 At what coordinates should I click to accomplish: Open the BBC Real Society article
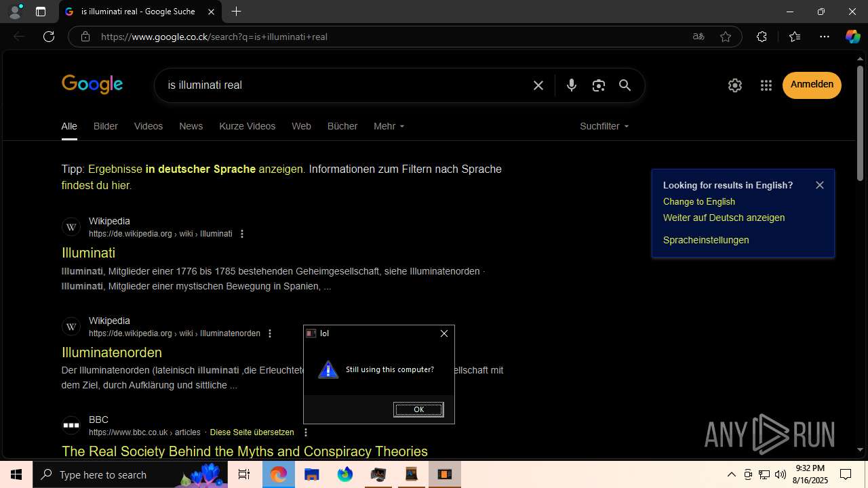[x=245, y=451]
